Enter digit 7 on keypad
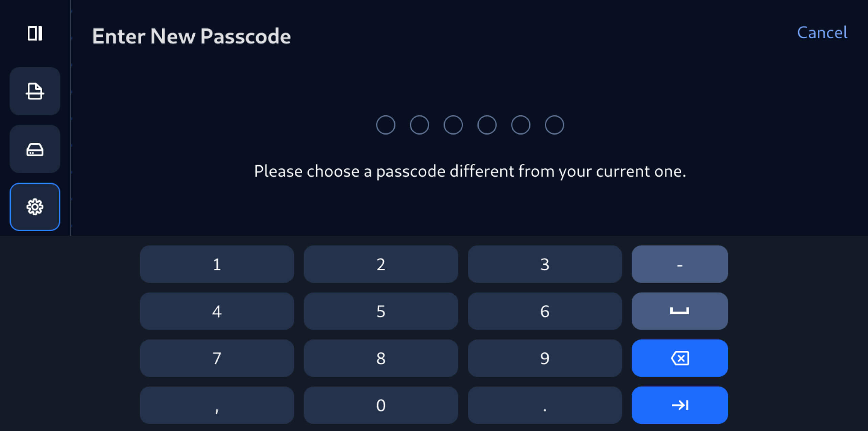This screenshot has height=431, width=868. [x=217, y=358]
